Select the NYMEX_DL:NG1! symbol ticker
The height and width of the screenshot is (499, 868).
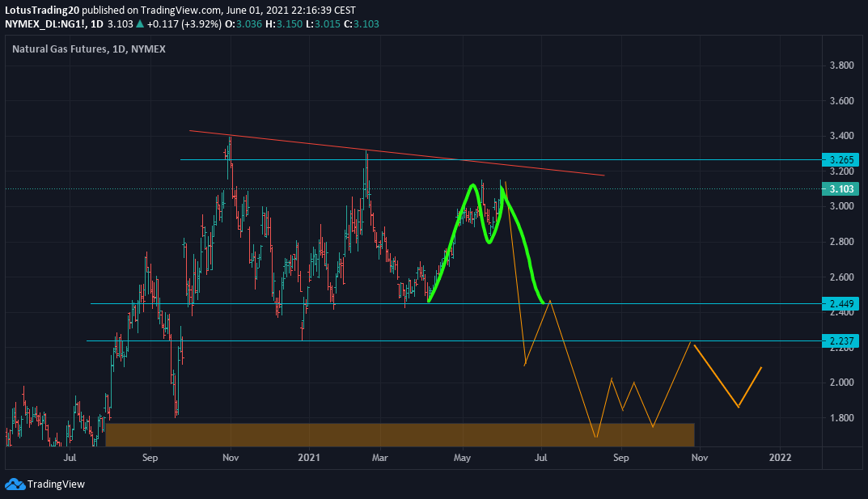pyautogui.click(x=45, y=23)
